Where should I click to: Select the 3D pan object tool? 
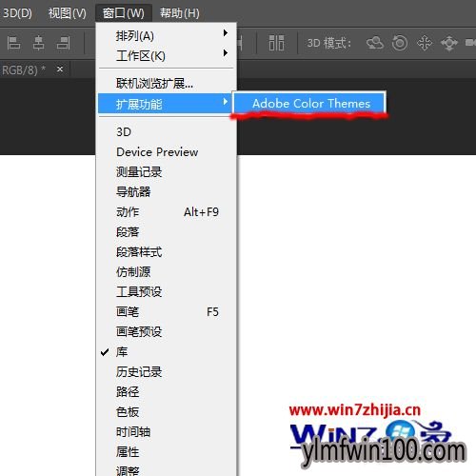425,43
